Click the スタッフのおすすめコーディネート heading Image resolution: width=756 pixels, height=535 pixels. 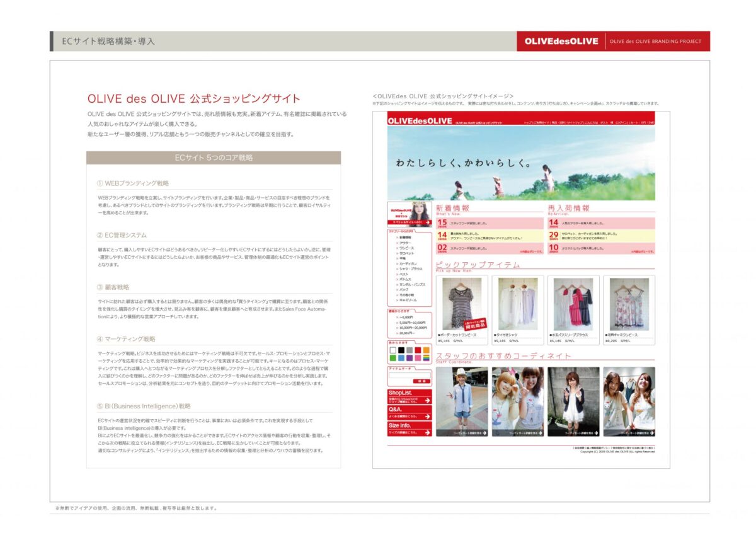(504, 356)
